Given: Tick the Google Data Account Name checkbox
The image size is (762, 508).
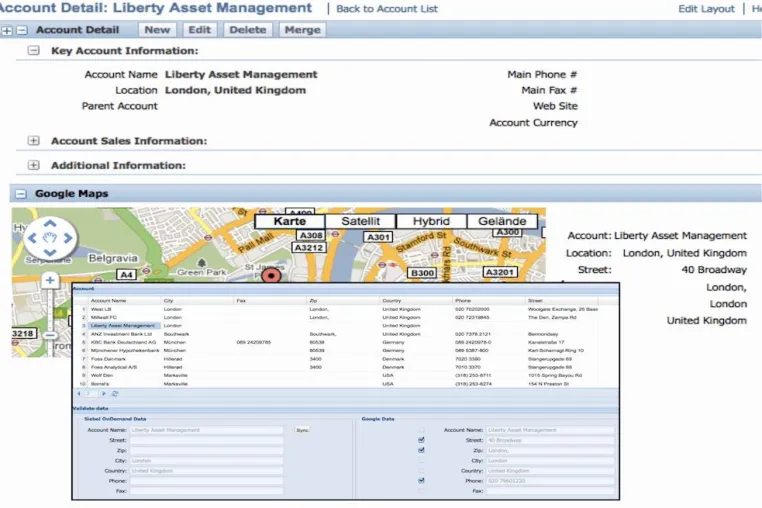Looking at the screenshot, I should (x=421, y=430).
